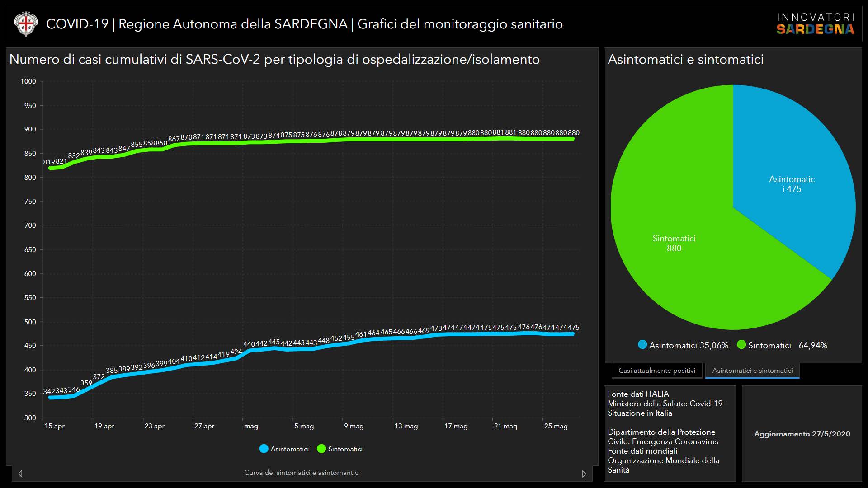
Task: Click the Sardegna region crest icon
Action: pos(25,24)
